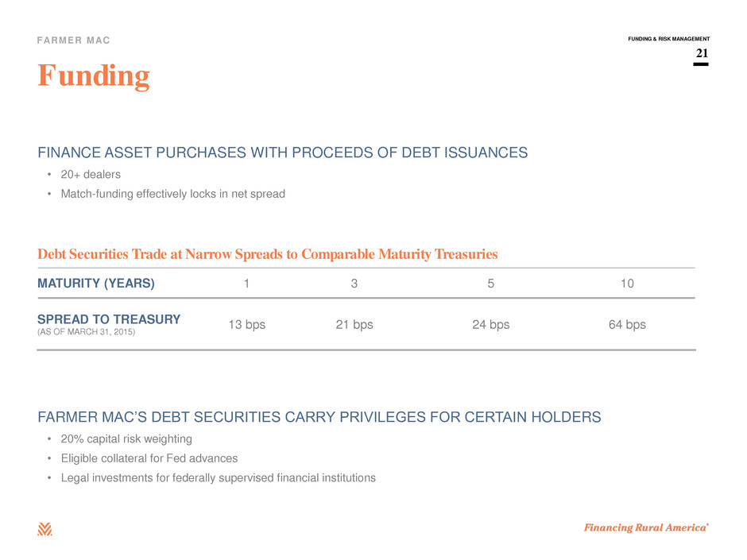
Task: Select the 24 bps spread value
Action: (490, 325)
